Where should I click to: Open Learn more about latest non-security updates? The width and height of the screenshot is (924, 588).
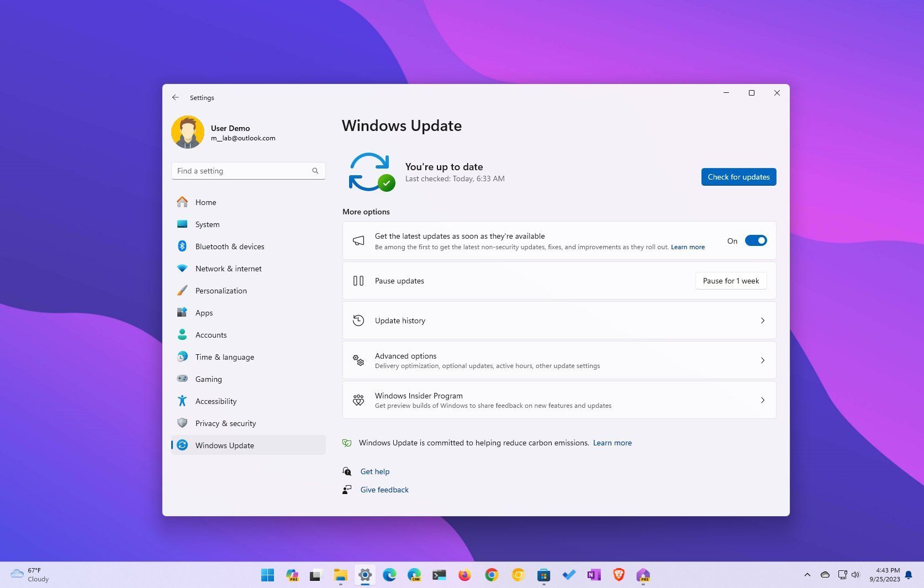688,247
